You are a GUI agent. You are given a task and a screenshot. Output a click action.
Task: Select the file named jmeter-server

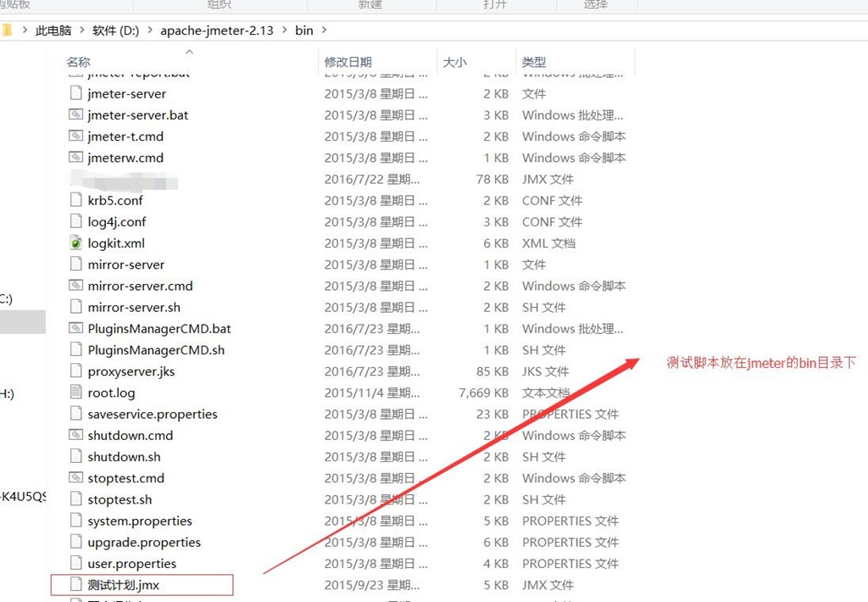127,93
